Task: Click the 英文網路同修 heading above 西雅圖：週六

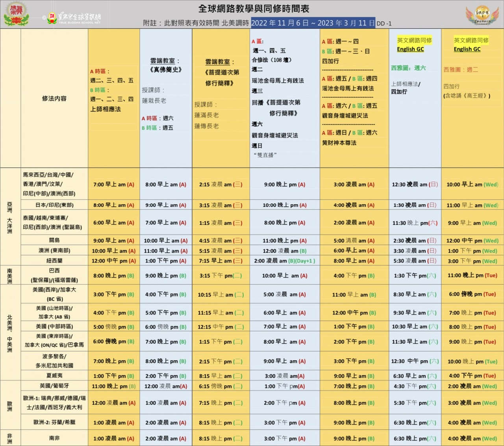Action: [414, 40]
